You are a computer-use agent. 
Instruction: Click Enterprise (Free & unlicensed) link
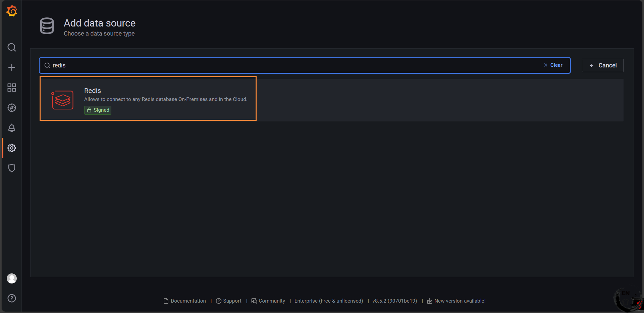click(329, 301)
